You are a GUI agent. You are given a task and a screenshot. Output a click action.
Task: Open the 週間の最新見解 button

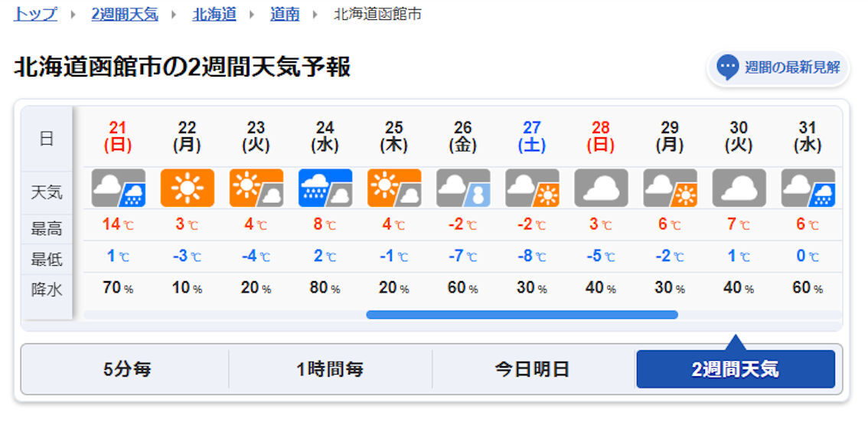[778, 68]
